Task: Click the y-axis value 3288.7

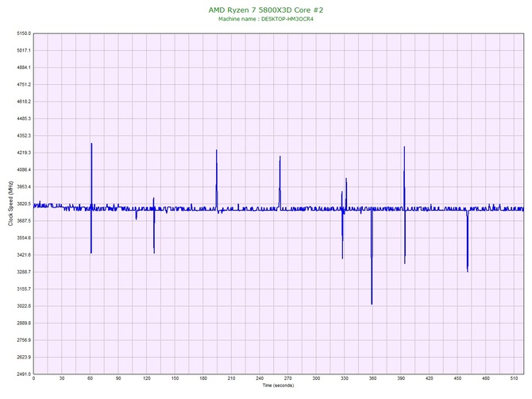Action: click(x=24, y=272)
